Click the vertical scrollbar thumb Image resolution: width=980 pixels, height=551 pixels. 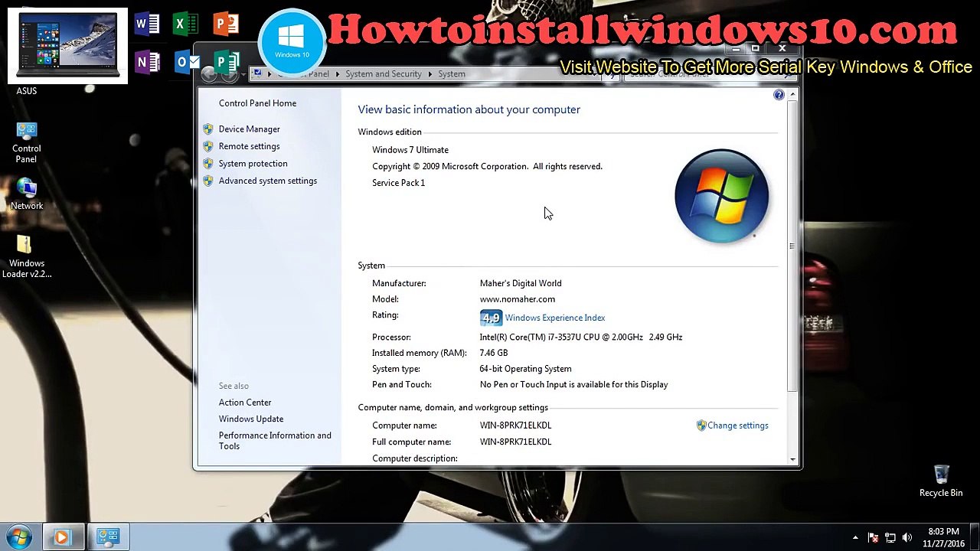point(792,246)
